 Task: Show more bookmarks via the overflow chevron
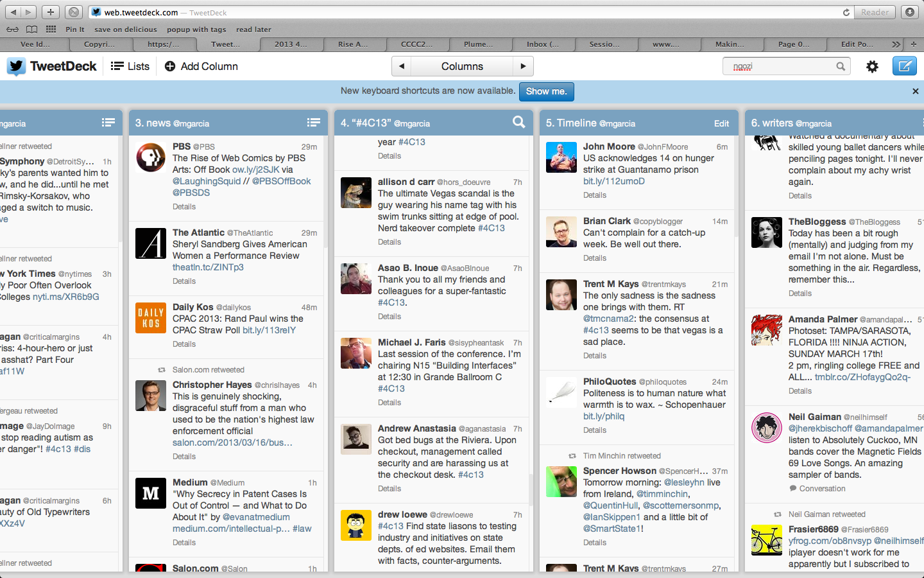coord(896,44)
